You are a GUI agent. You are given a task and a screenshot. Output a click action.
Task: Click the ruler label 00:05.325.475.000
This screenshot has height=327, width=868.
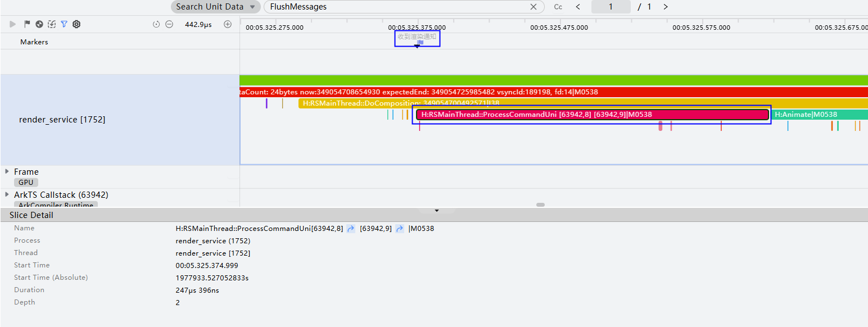click(559, 27)
